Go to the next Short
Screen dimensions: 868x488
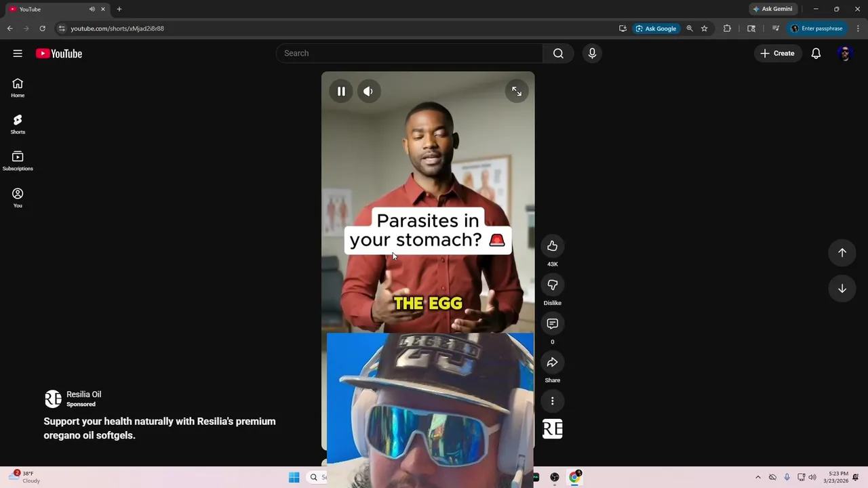[x=842, y=289]
